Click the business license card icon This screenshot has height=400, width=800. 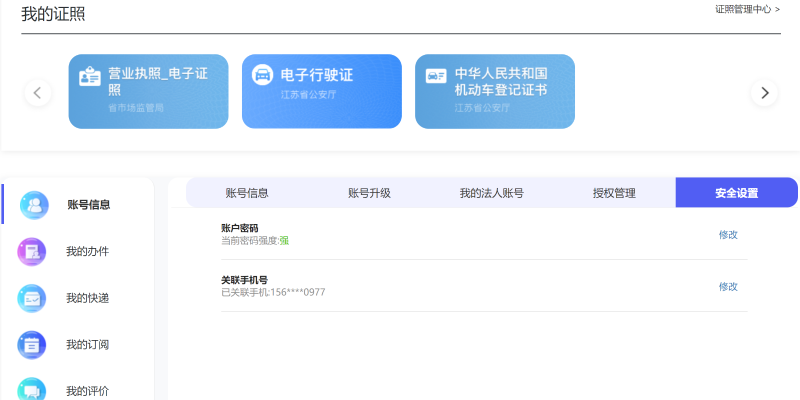[90, 76]
